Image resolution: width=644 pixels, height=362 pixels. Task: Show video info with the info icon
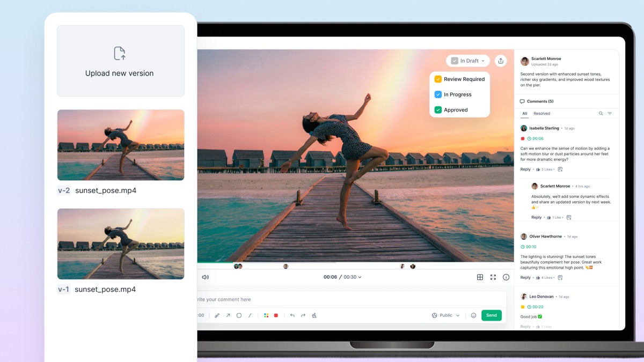pos(506,277)
